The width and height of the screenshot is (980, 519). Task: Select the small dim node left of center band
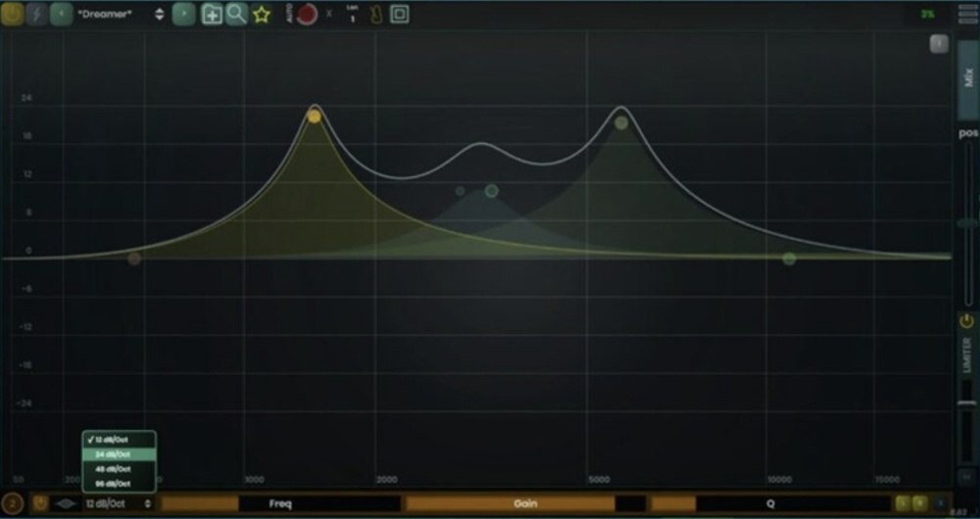[461, 191]
